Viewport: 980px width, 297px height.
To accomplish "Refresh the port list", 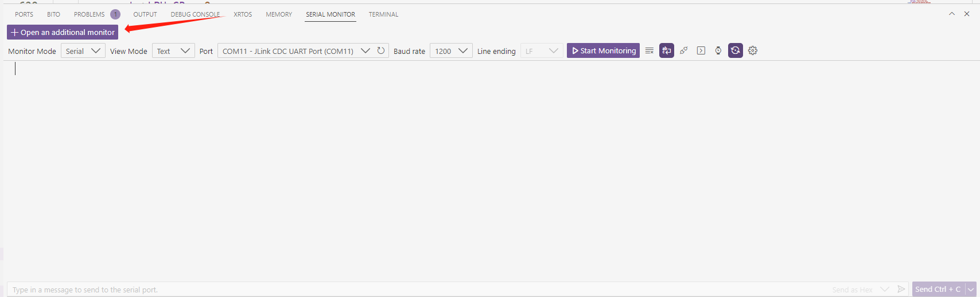I will click(x=381, y=50).
